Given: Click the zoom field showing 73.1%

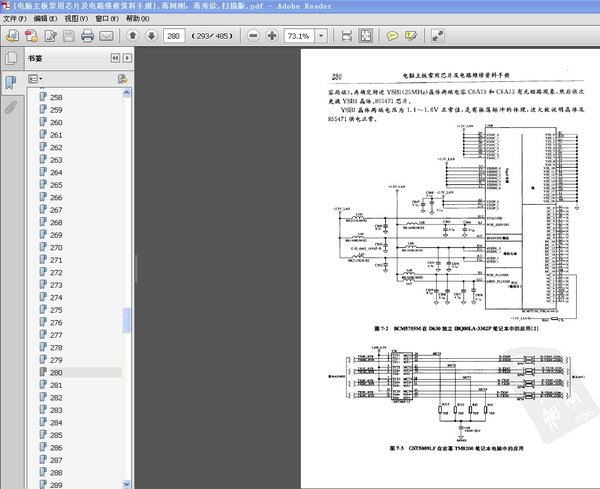Looking at the screenshot, I should click(299, 36).
